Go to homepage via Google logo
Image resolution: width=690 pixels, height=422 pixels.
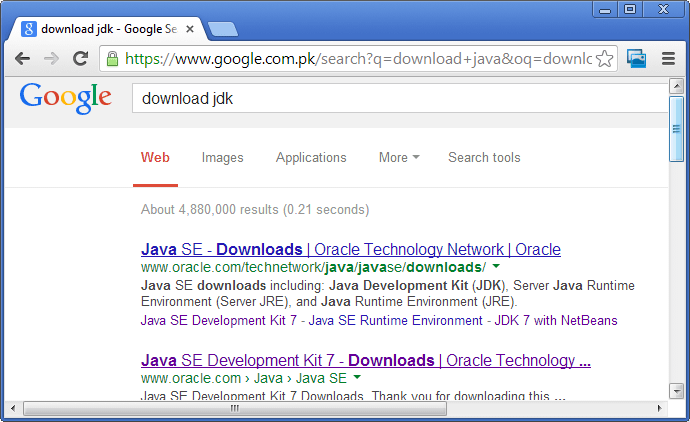click(x=65, y=97)
